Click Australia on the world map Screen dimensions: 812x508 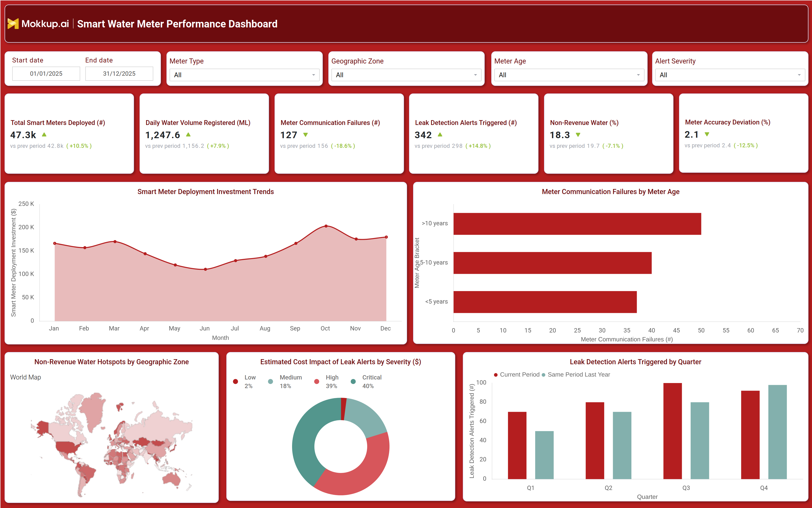pyautogui.click(x=172, y=479)
